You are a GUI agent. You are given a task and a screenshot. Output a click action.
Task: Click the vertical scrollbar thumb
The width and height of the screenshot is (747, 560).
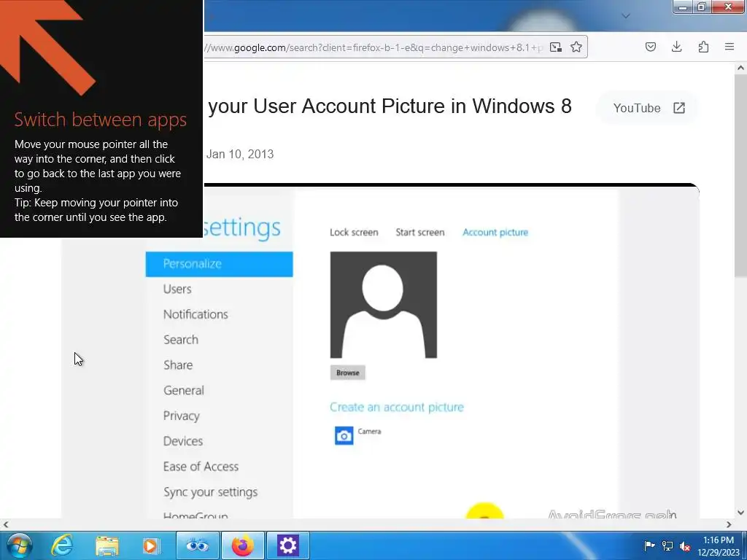pos(740,176)
